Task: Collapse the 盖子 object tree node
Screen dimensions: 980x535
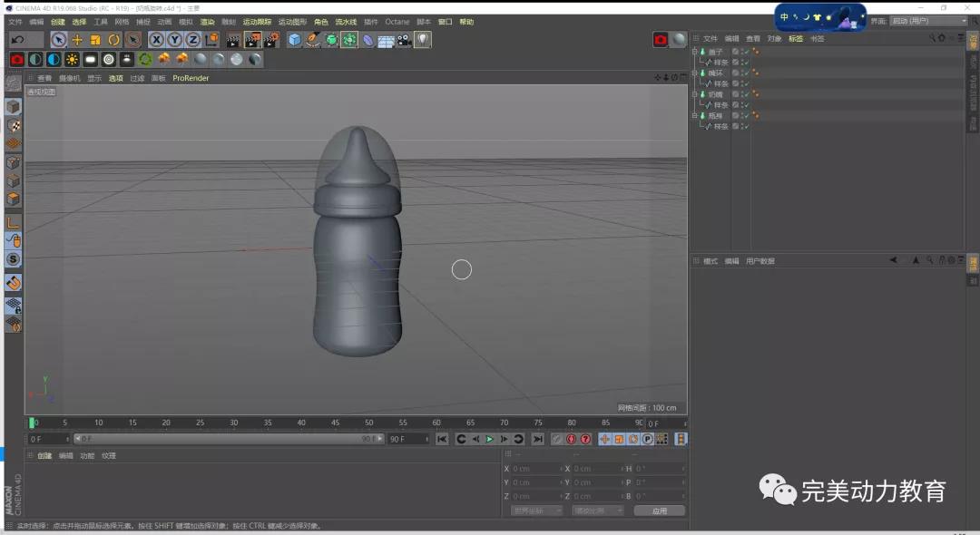Action: [x=695, y=52]
